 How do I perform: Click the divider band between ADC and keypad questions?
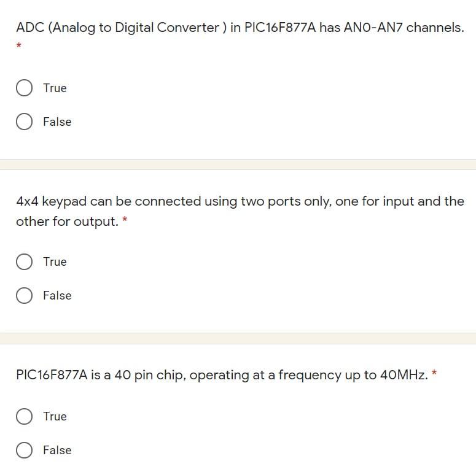[x=238, y=164]
